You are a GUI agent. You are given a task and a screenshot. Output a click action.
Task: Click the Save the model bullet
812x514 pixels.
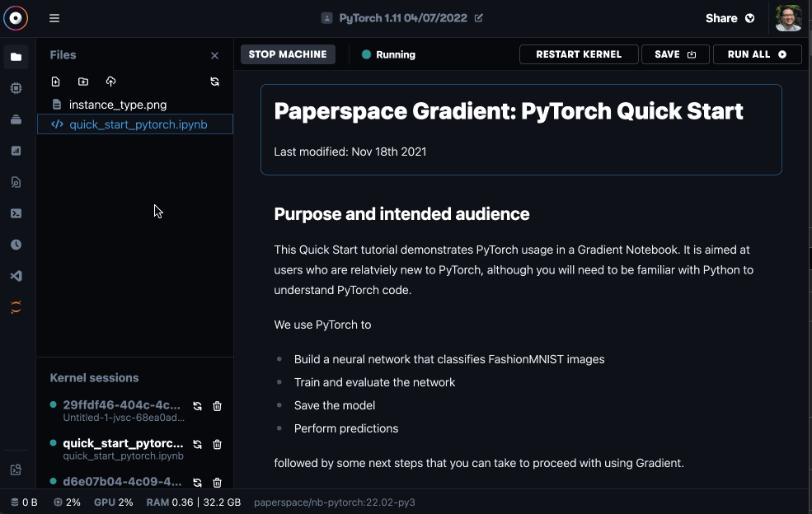tap(335, 405)
